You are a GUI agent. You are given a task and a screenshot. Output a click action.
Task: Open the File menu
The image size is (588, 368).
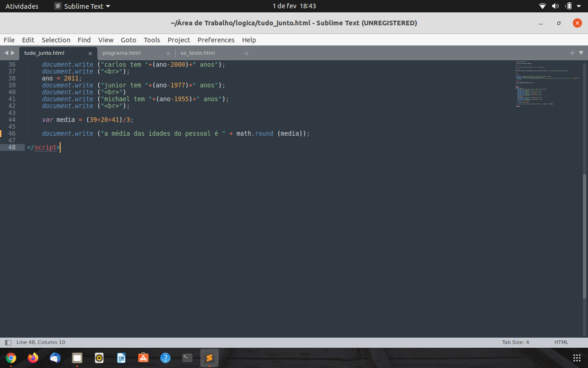pos(9,40)
